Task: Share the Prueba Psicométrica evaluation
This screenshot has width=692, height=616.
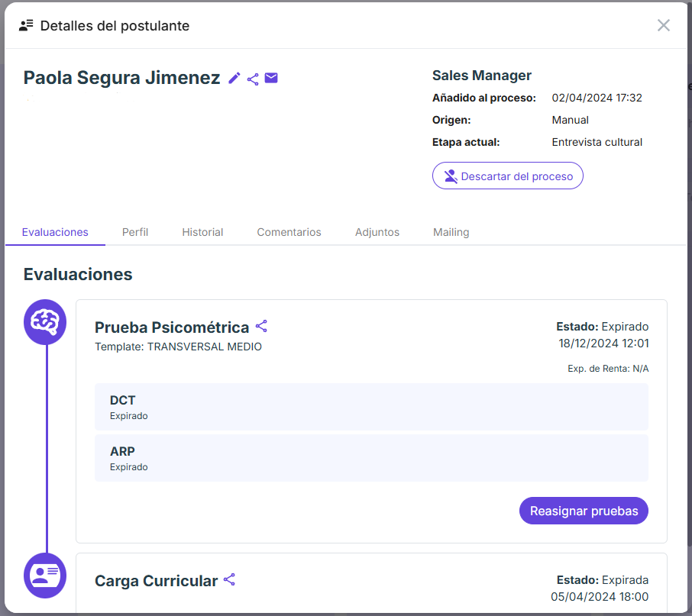Action: point(261,326)
